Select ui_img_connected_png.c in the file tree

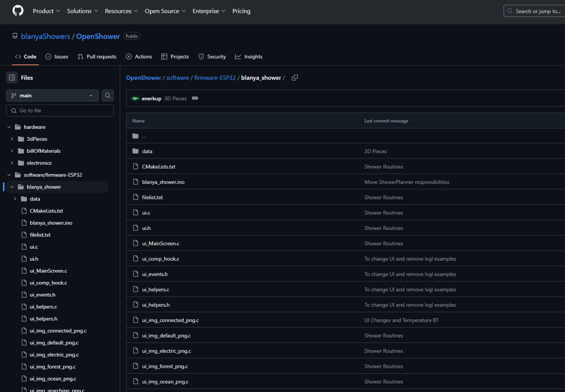58,331
